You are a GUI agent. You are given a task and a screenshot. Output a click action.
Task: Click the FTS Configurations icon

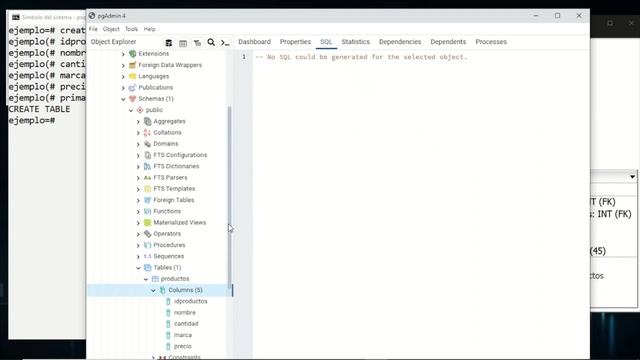pos(147,155)
